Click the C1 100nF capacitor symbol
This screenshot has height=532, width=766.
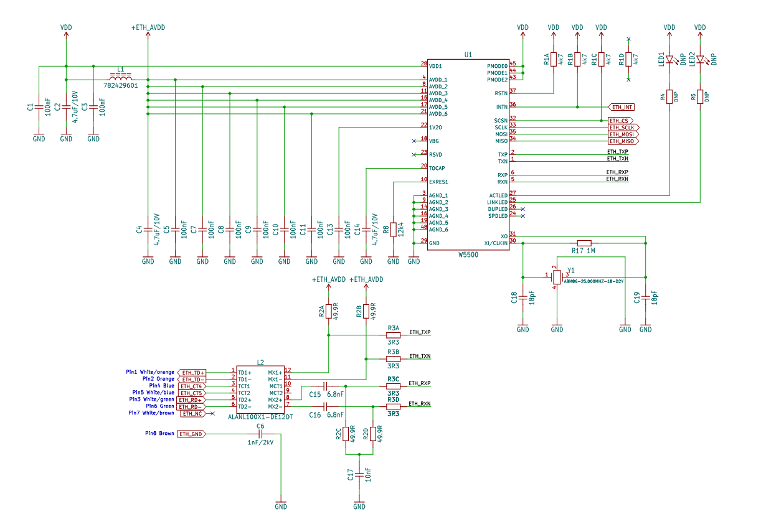pos(39,107)
